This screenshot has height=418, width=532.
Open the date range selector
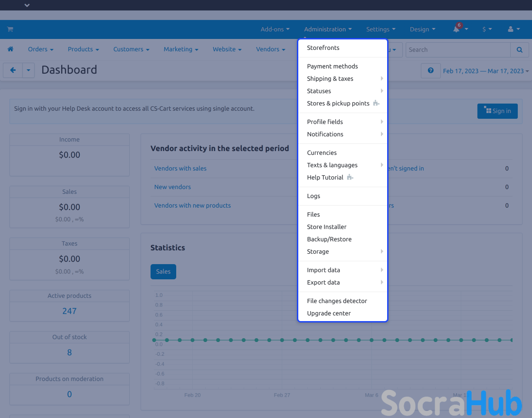coord(485,71)
